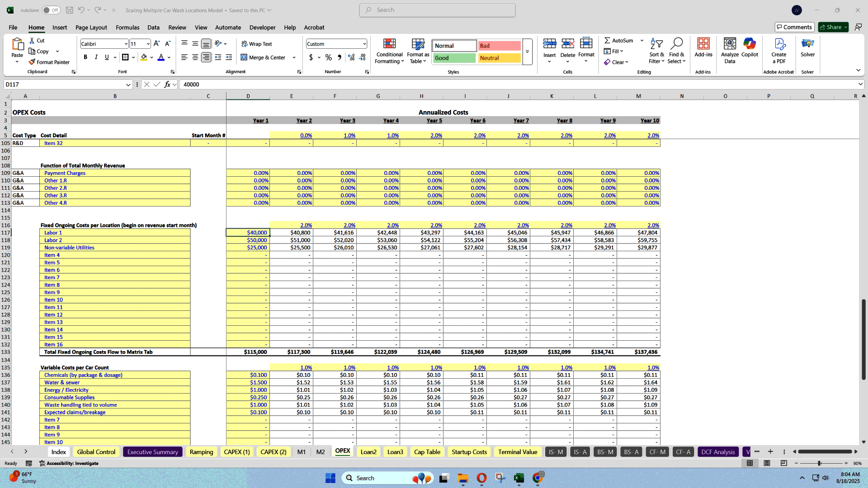
Task: Click the Paste clipboard icon
Action: (17, 44)
